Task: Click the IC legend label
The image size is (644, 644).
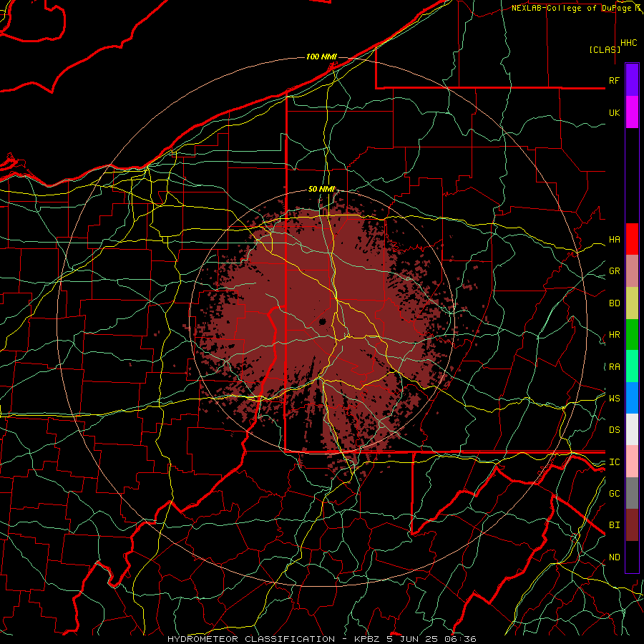Action: point(614,462)
